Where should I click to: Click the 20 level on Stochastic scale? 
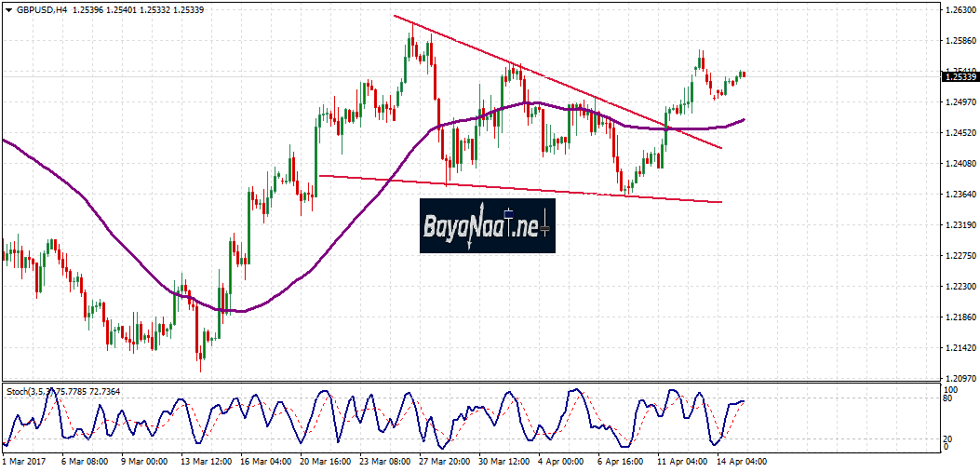click(x=948, y=438)
